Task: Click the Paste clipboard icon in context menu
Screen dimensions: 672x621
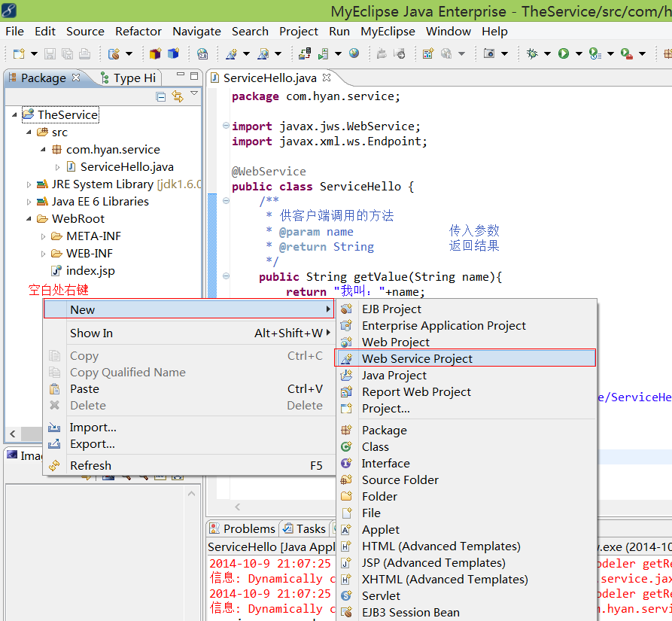Action: pyautogui.click(x=54, y=388)
